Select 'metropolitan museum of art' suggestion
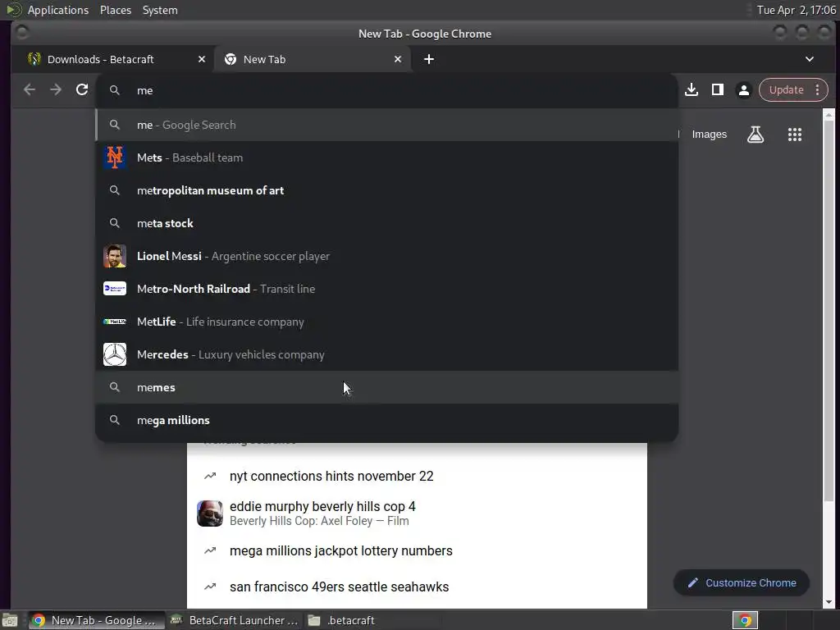The image size is (840, 630). tap(387, 190)
